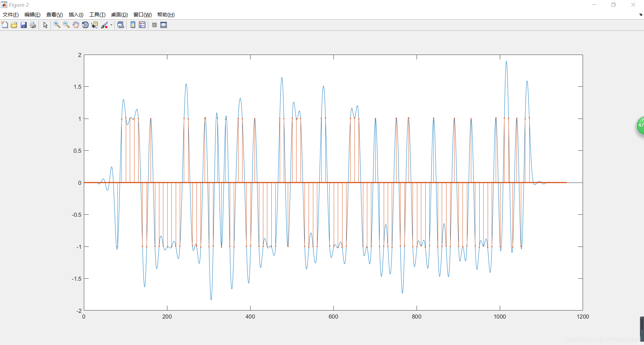Image resolution: width=644 pixels, height=345 pixels.
Task: Activate the Edit Plot arrow tool
Action: point(45,25)
